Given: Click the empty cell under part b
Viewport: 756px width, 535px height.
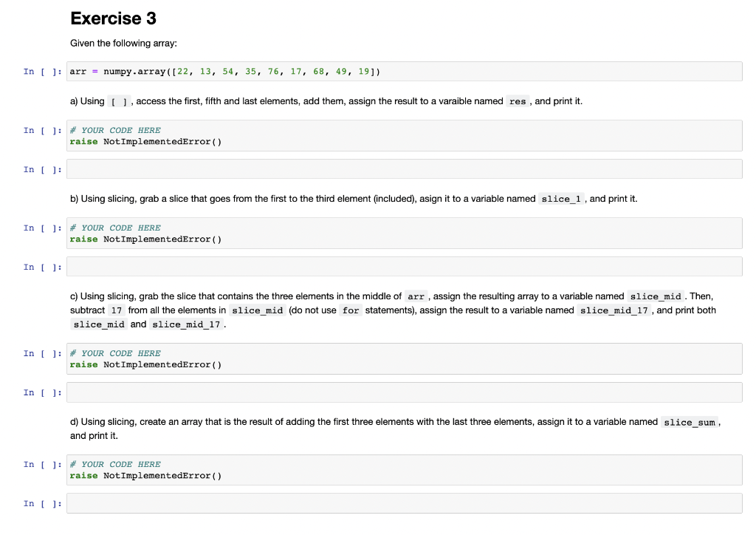Looking at the screenshot, I should pyautogui.click(x=405, y=267).
